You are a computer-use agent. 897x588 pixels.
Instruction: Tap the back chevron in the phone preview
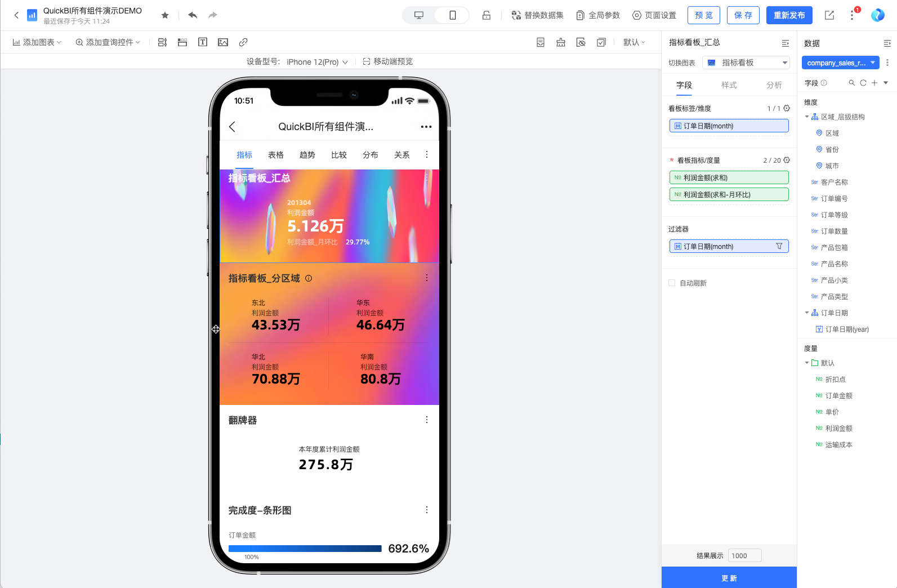(232, 127)
